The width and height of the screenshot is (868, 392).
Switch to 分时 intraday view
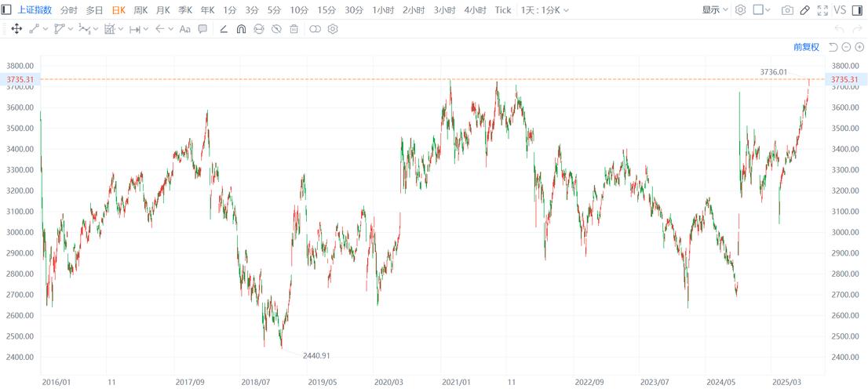[x=69, y=10]
